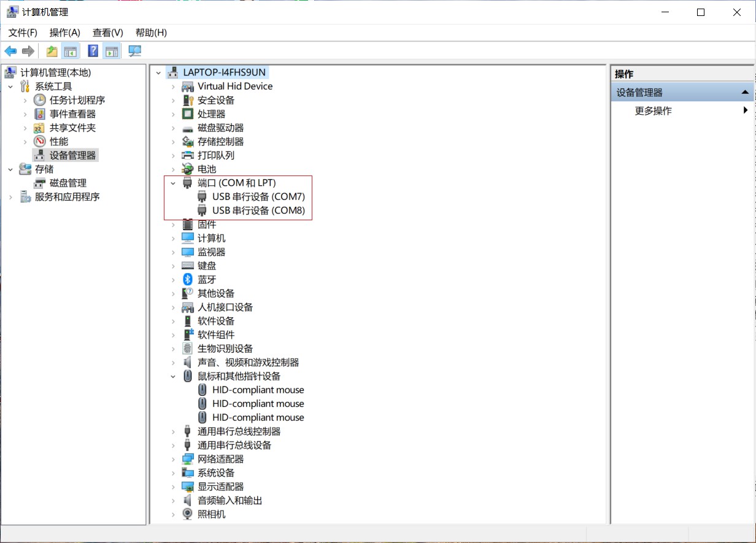
Task: Select 软件组件 category
Action: click(216, 335)
